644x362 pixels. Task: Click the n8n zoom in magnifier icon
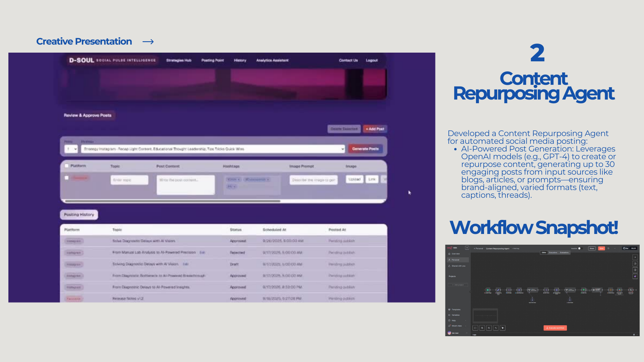482,328
